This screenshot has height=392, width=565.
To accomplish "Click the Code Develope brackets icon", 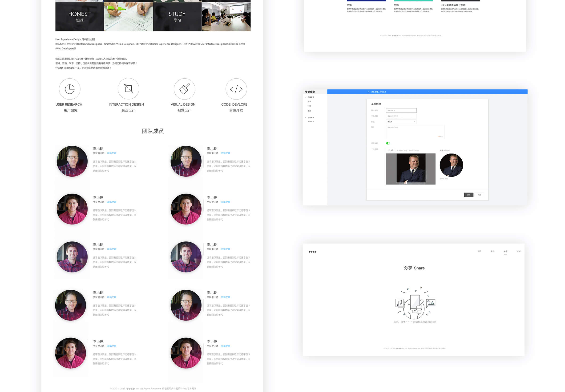I will 236,89.
